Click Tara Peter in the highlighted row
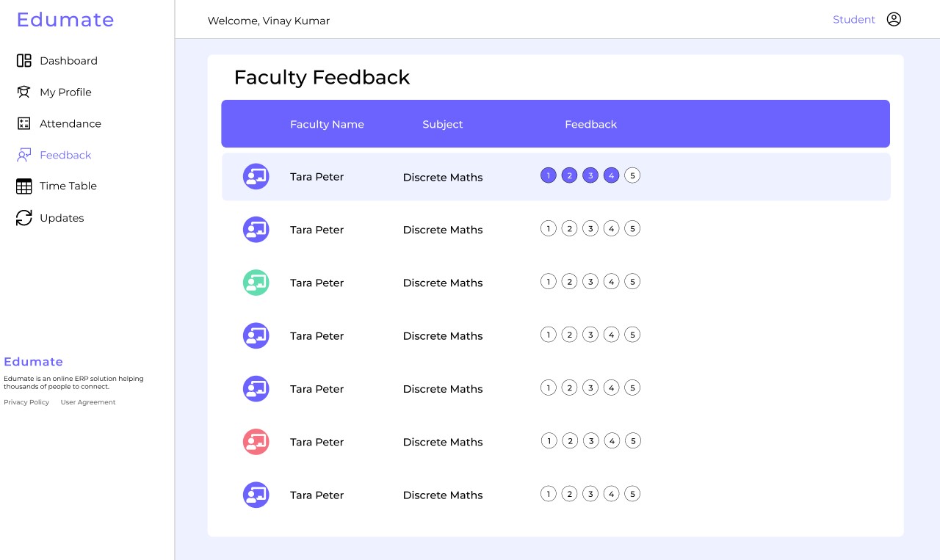 pos(317,177)
